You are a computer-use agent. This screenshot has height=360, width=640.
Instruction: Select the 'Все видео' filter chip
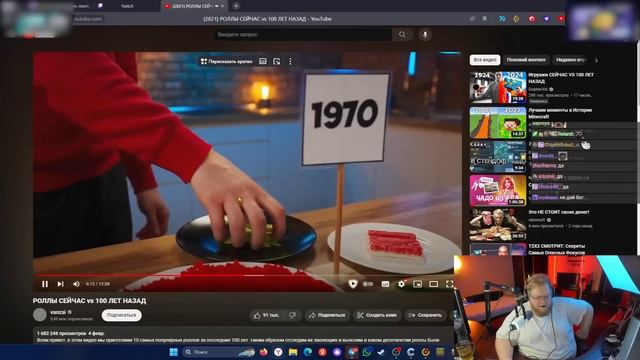485,60
